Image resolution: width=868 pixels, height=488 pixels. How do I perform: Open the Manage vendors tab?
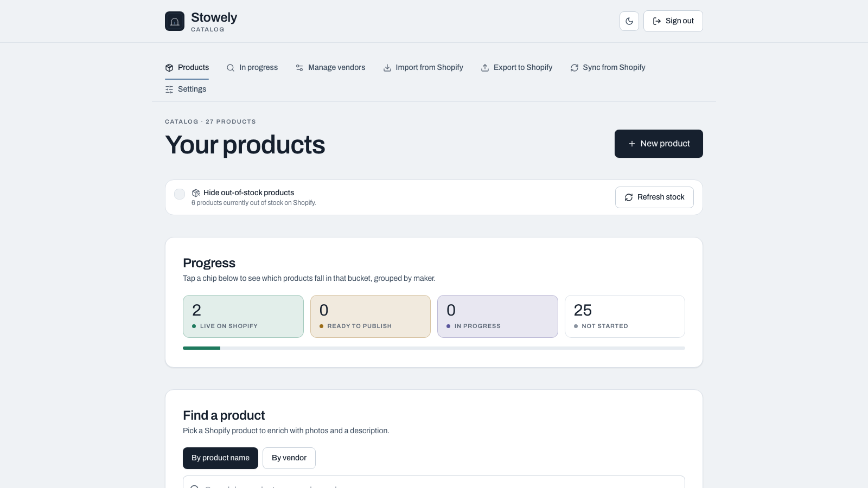[x=330, y=68]
